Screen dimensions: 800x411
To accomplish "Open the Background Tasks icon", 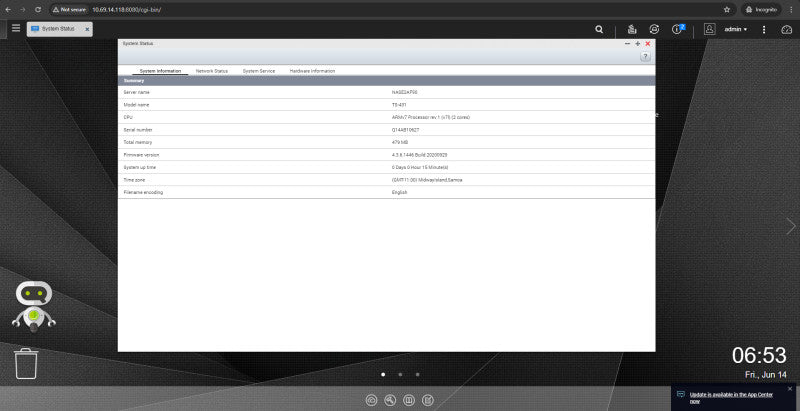I will [632, 30].
